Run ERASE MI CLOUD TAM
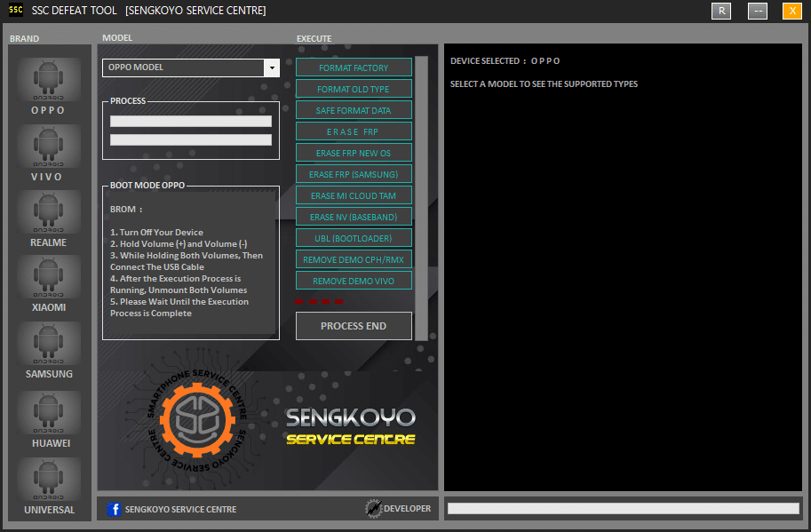This screenshot has height=532, width=811. pos(353,195)
